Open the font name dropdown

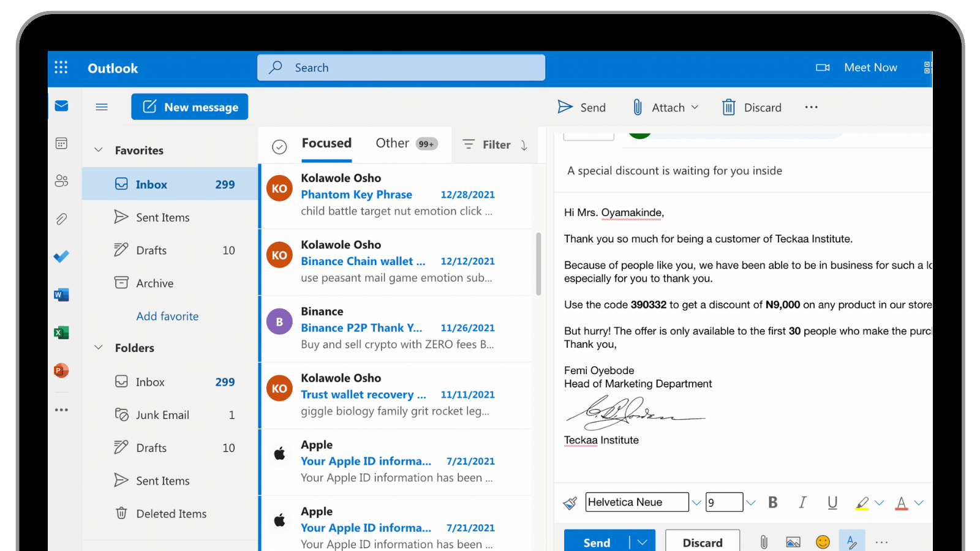[696, 503]
